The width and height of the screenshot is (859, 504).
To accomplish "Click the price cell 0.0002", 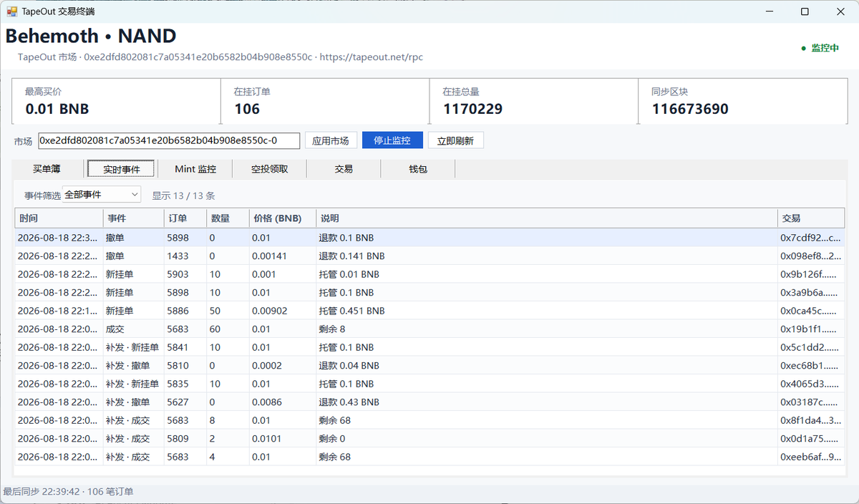I will click(282, 365).
